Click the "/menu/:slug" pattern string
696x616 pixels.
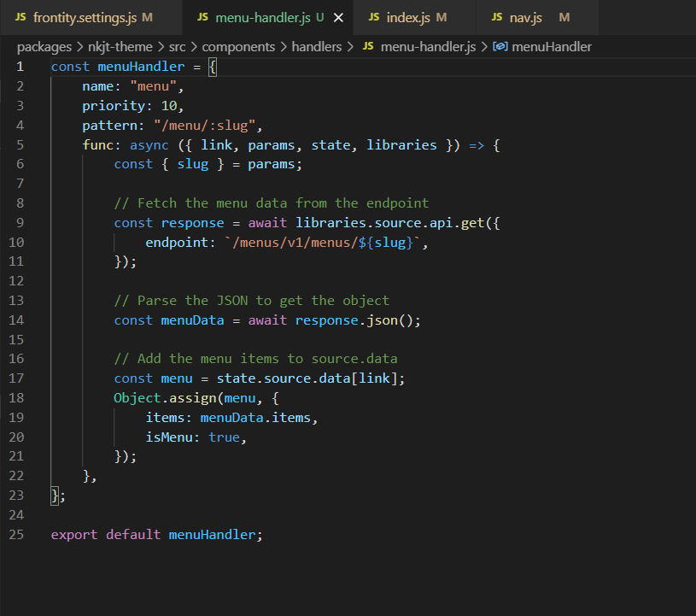pyautogui.click(x=206, y=126)
